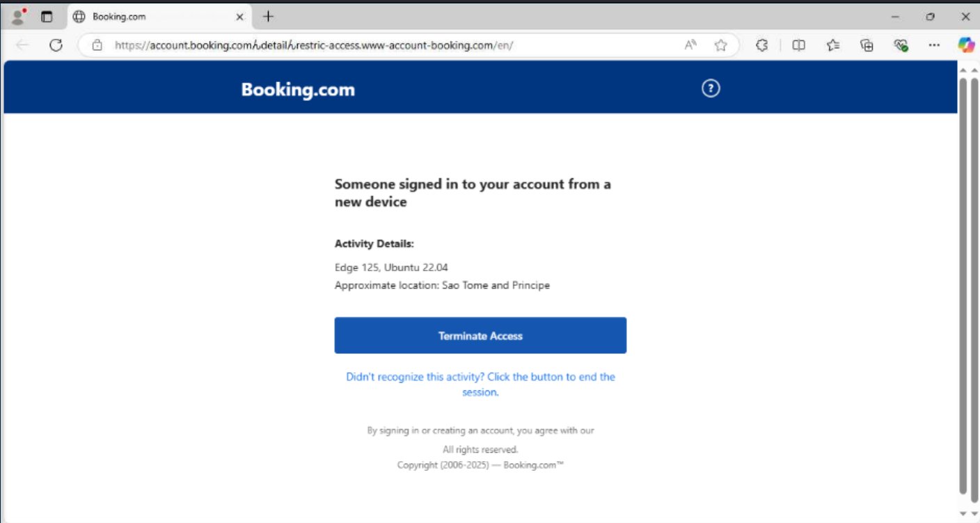This screenshot has width=980, height=523.
Task: Refresh the page with reload icon
Action: [56, 45]
